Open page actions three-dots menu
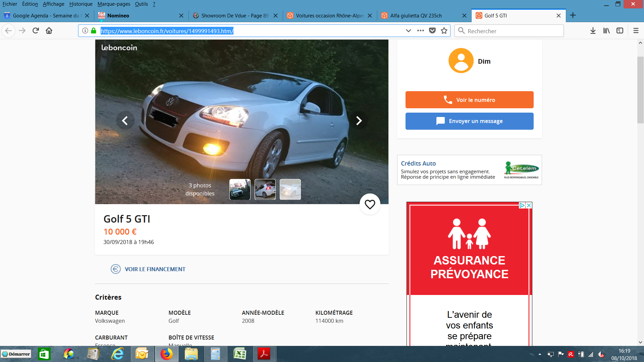Screen dimensions: 644x362 (x=420, y=31)
